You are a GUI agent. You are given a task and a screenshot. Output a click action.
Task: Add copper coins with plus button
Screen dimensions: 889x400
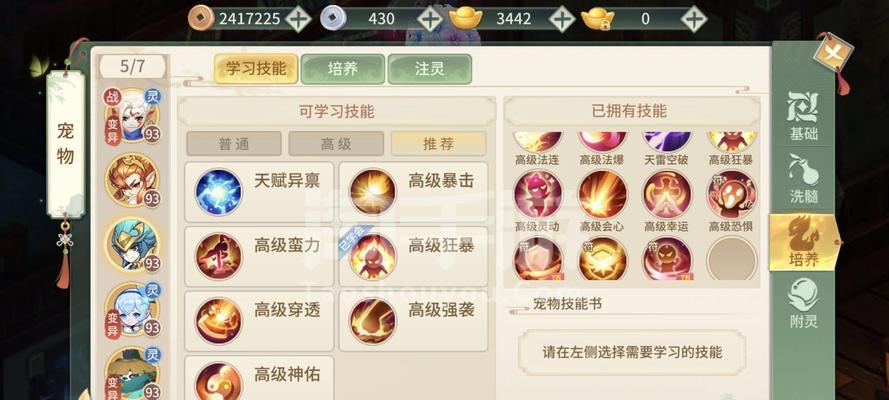[x=298, y=19]
